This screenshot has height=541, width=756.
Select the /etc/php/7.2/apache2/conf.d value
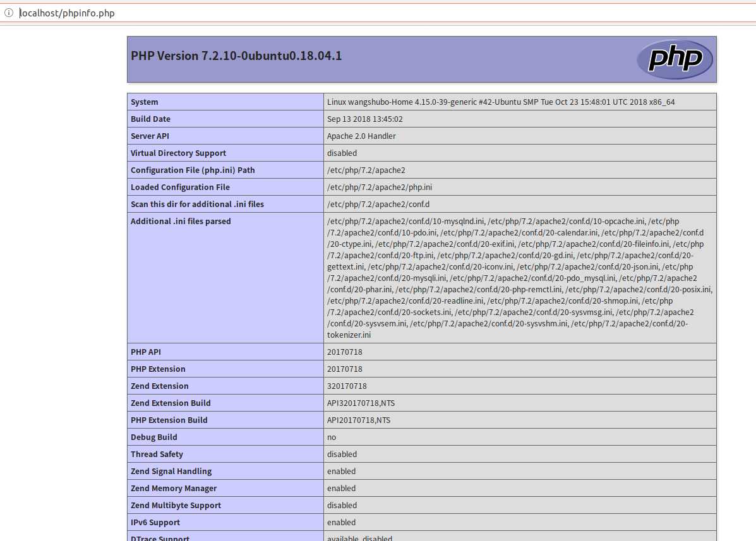coord(378,205)
